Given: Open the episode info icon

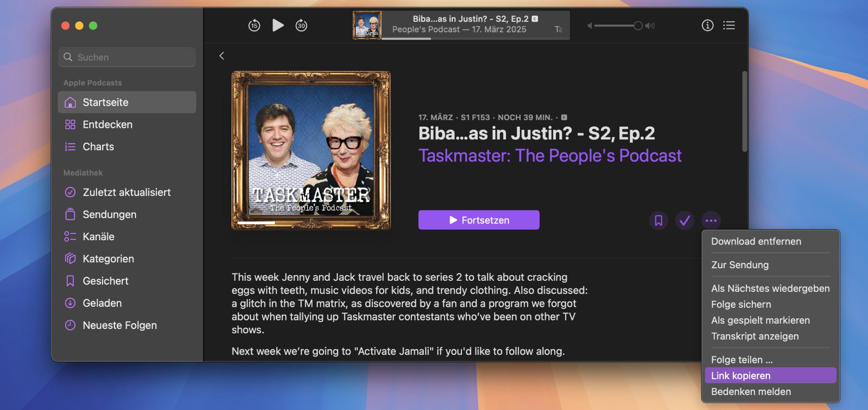Looking at the screenshot, I should (x=707, y=26).
